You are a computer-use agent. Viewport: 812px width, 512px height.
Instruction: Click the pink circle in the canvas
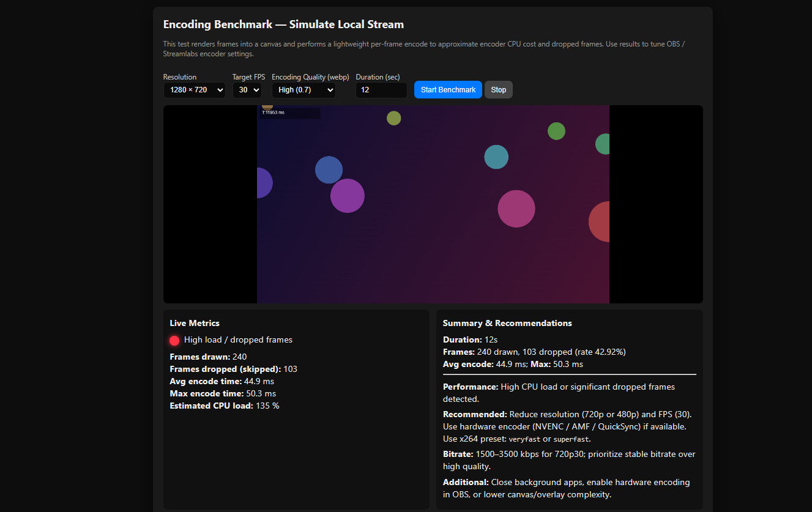[x=516, y=209]
